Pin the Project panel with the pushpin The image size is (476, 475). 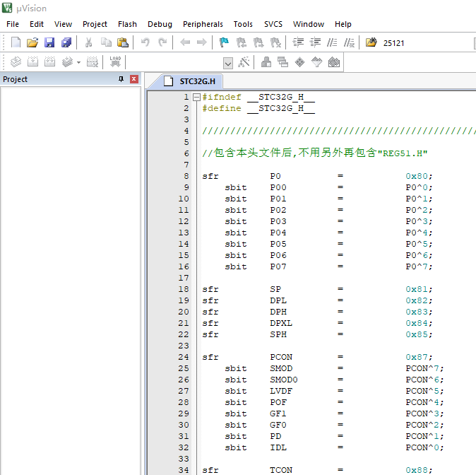pos(121,79)
